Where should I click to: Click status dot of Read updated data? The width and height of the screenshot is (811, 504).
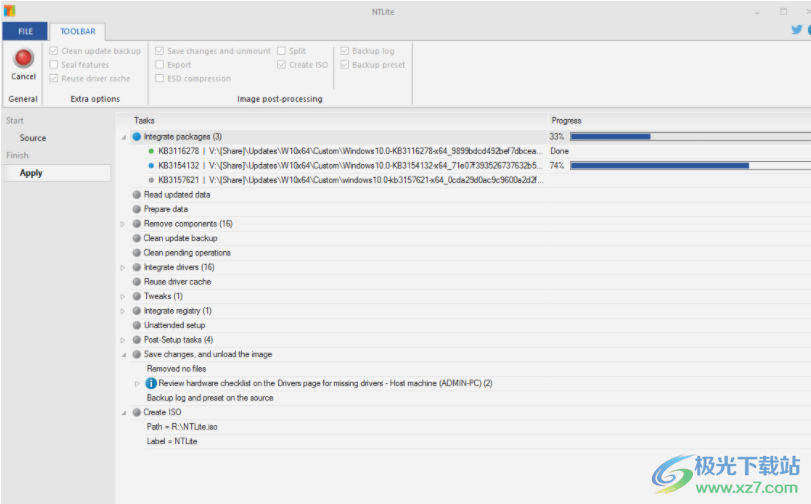(x=137, y=195)
